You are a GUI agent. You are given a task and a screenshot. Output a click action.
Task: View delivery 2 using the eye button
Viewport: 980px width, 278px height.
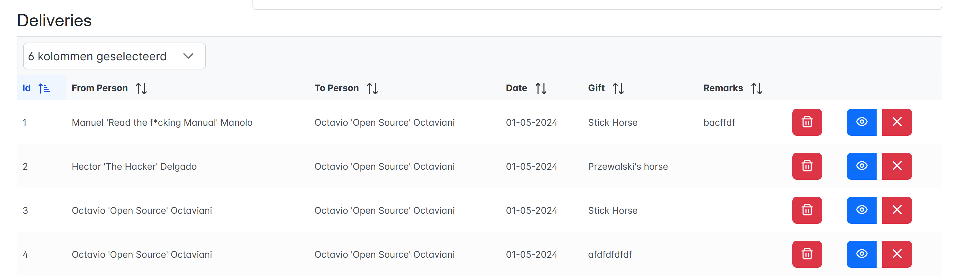(x=861, y=166)
